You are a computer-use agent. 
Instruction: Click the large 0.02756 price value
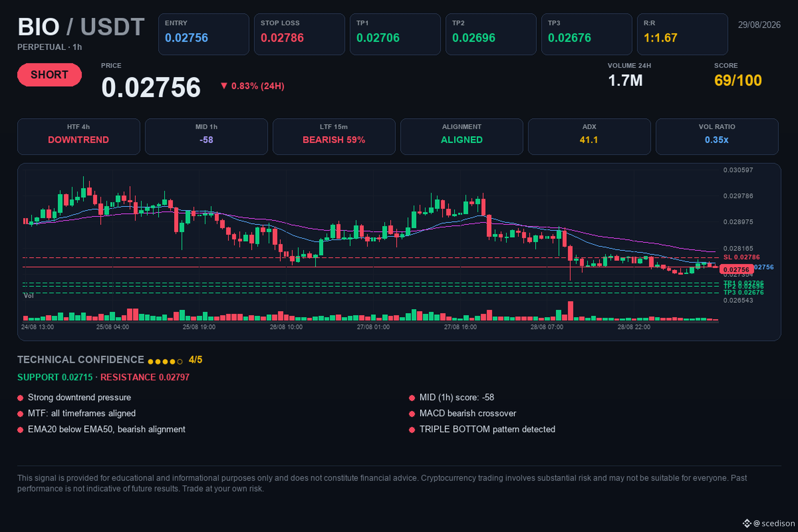click(x=151, y=87)
